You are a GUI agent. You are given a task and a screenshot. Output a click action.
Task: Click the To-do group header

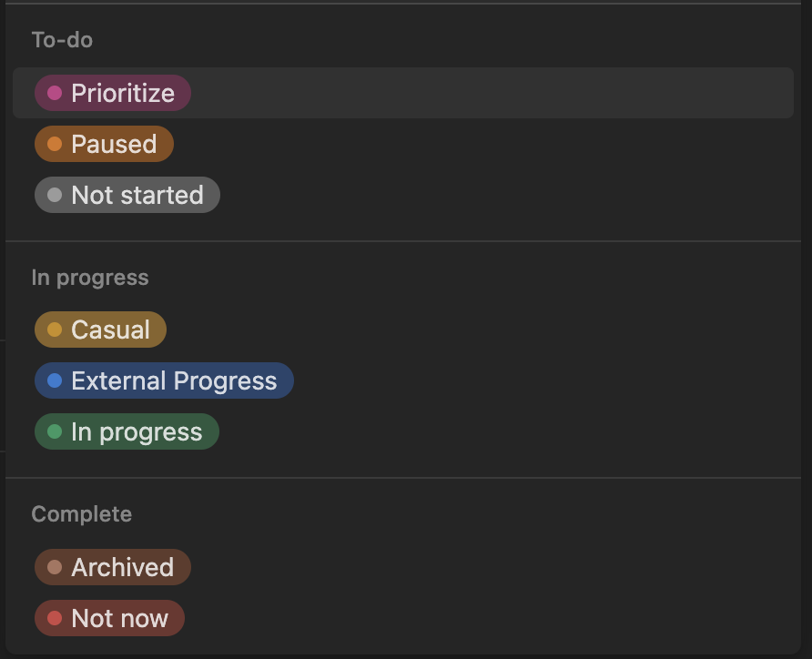point(62,40)
